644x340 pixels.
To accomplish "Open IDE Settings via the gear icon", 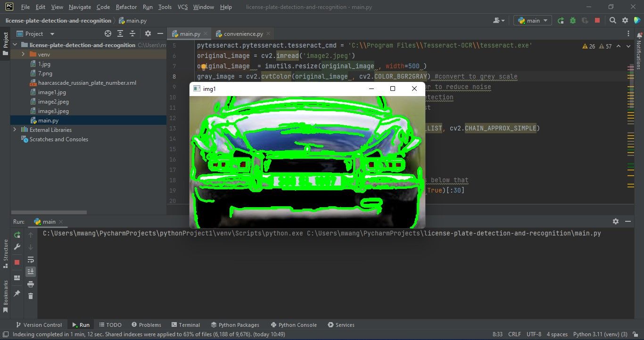I will [625, 20].
